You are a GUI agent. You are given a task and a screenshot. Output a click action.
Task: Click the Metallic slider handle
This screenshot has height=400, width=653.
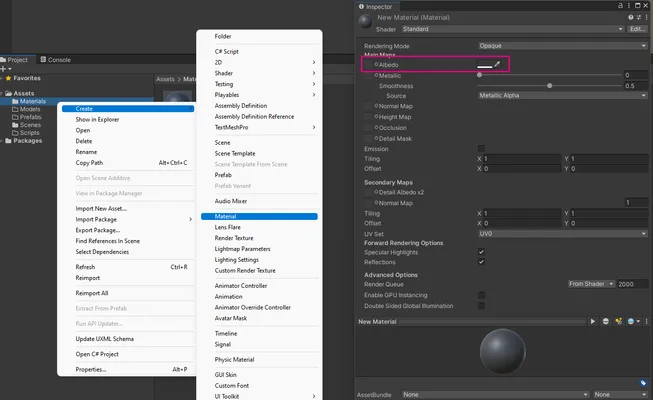479,75
